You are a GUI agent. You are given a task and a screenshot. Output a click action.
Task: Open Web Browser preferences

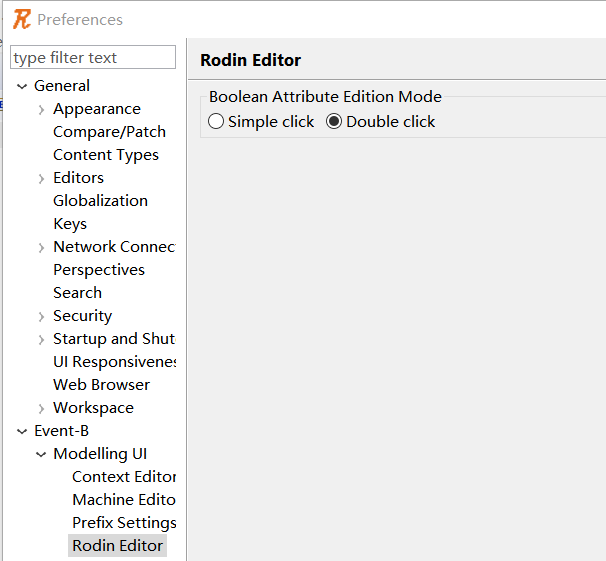point(101,384)
